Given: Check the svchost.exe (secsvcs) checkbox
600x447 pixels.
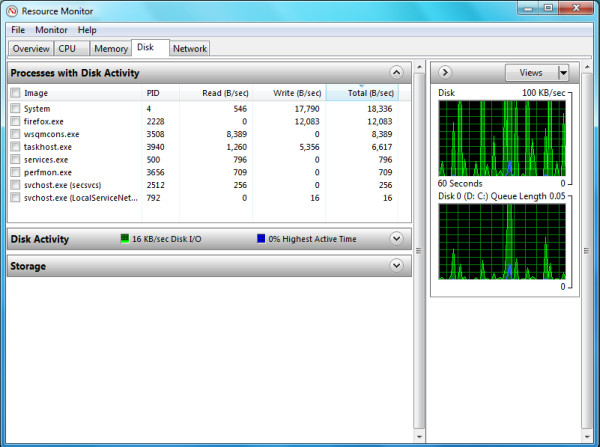Looking at the screenshot, I should coord(15,185).
